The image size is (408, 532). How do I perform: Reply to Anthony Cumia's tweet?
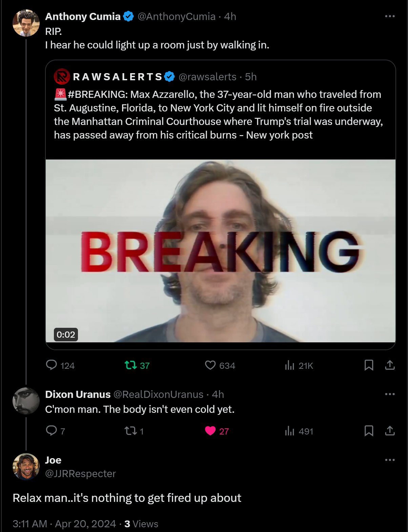[52, 365]
